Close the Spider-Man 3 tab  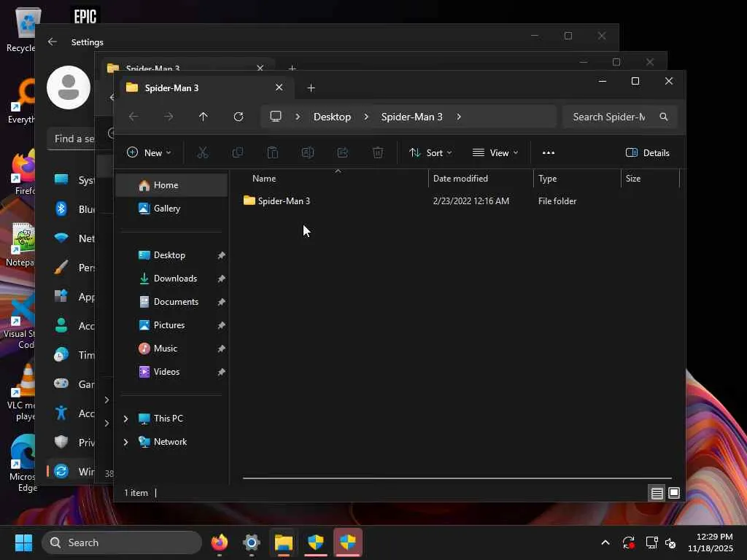pyautogui.click(x=279, y=87)
